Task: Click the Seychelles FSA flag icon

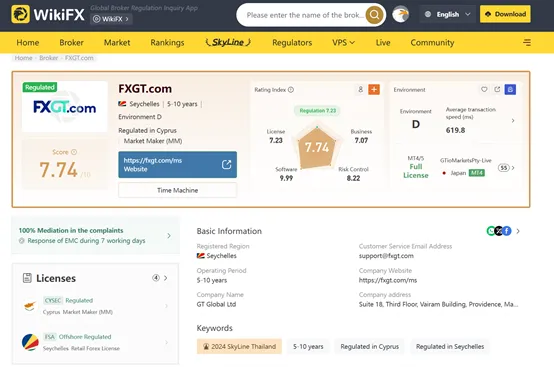Action: coord(30,342)
